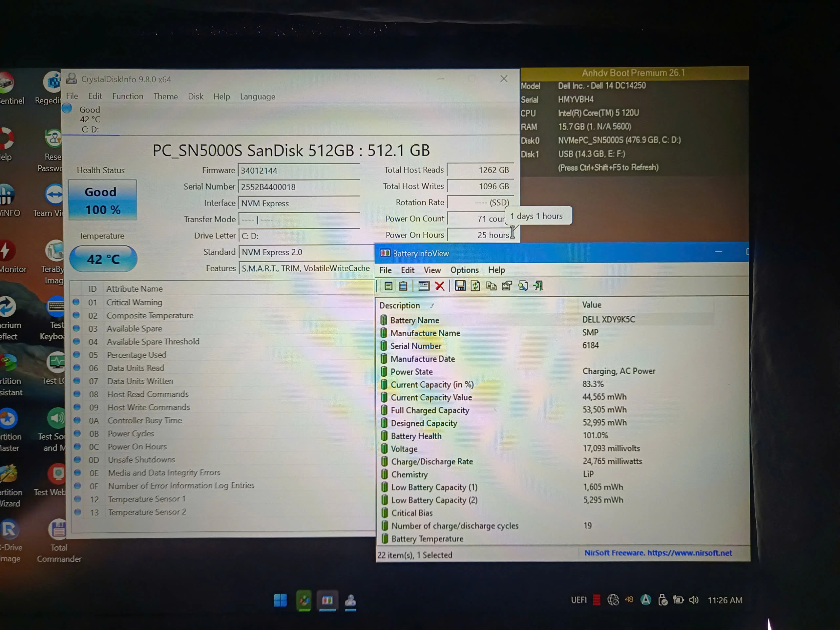Image resolution: width=840 pixels, height=630 pixels.
Task: Click the red stacked-bars tray icon
Action: pos(597,600)
